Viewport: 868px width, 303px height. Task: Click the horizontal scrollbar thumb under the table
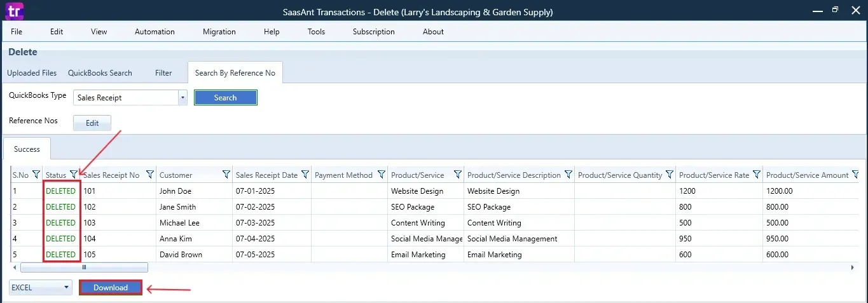[84, 267]
